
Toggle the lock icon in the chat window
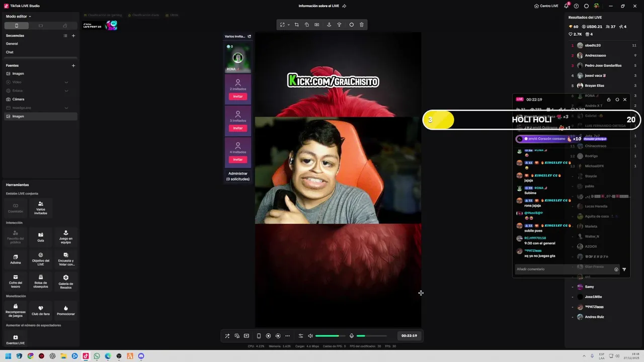pos(609,100)
